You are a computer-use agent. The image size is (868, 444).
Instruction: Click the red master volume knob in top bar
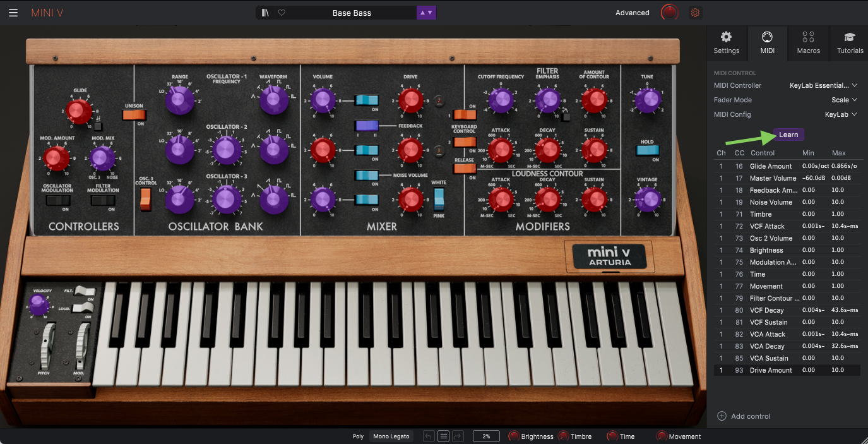coord(669,13)
